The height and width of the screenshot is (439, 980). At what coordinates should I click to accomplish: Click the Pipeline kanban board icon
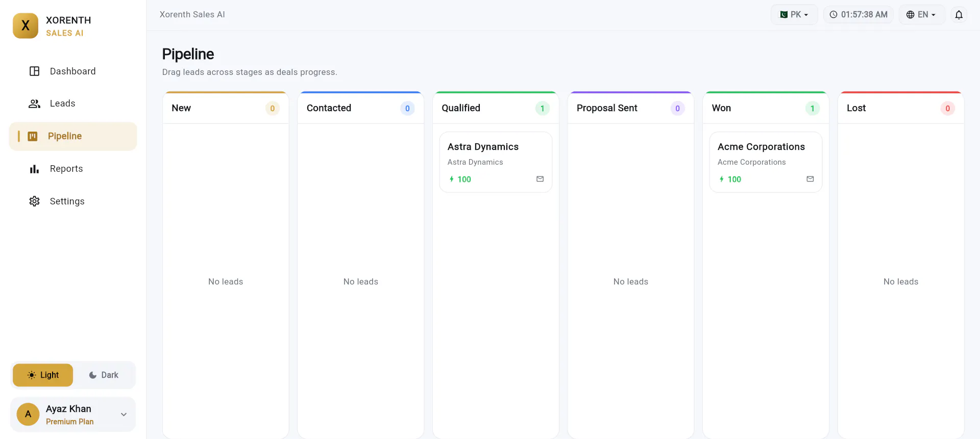[x=33, y=136]
